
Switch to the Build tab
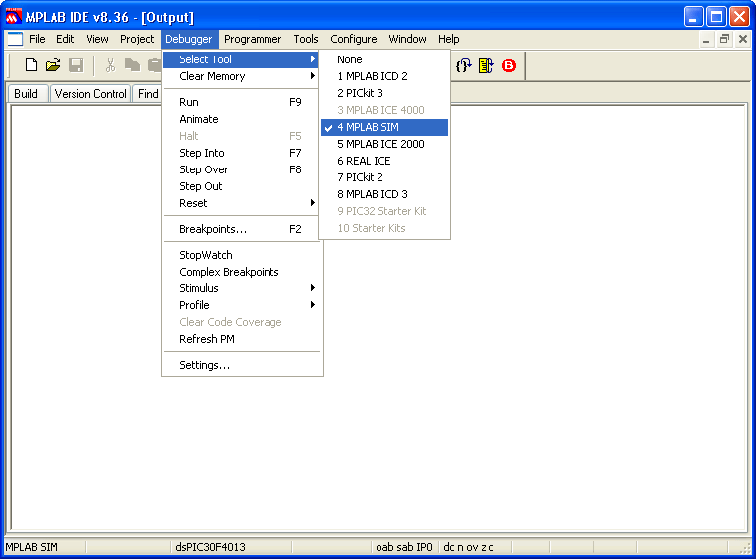(26, 94)
